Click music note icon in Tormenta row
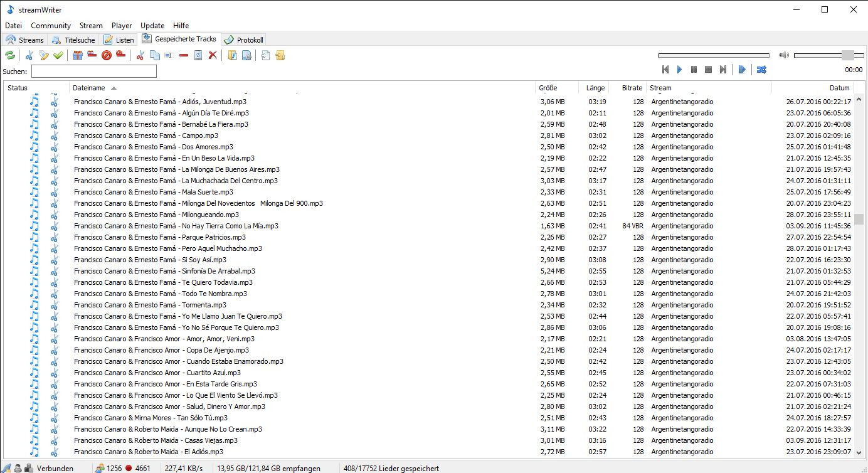 (34, 305)
